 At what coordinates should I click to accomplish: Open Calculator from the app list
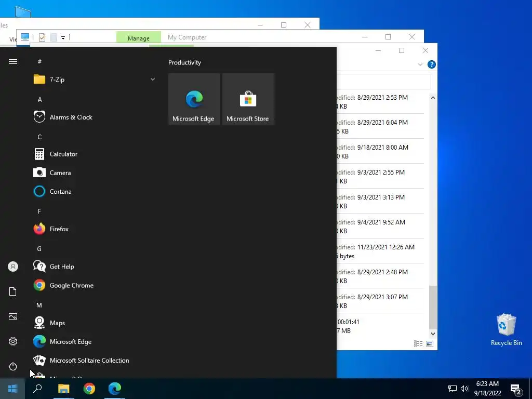(94, 154)
